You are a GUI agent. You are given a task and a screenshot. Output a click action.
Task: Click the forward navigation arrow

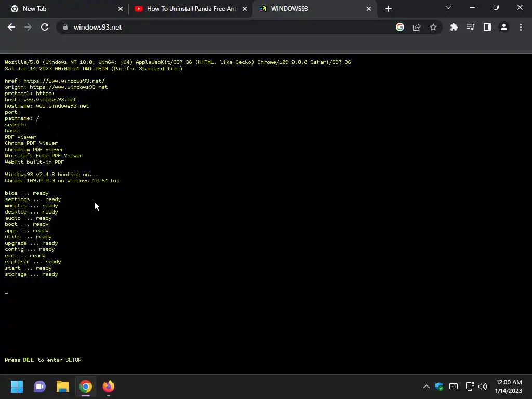28,27
